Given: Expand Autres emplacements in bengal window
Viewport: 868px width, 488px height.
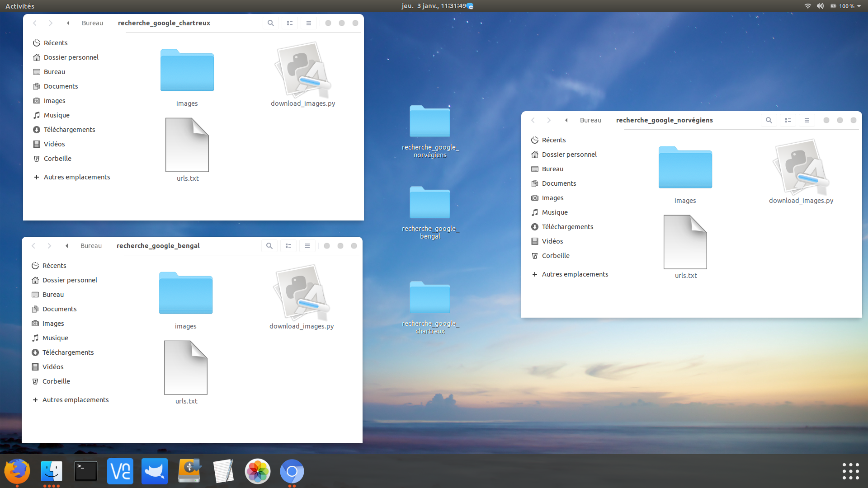Looking at the screenshot, I should pyautogui.click(x=75, y=400).
